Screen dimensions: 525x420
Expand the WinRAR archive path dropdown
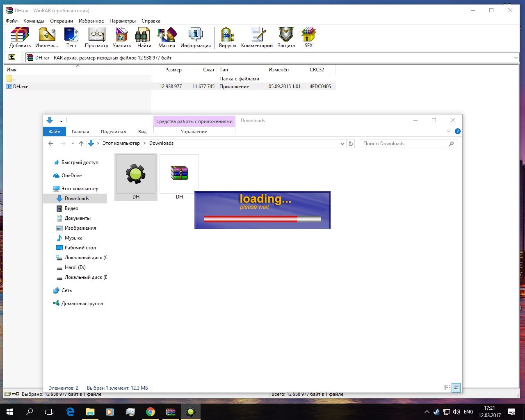click(x=516, y=58)
